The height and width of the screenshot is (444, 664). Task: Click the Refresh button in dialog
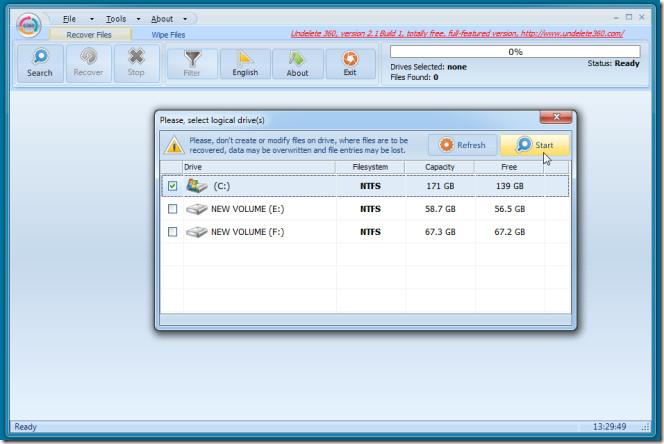point(462,145)
